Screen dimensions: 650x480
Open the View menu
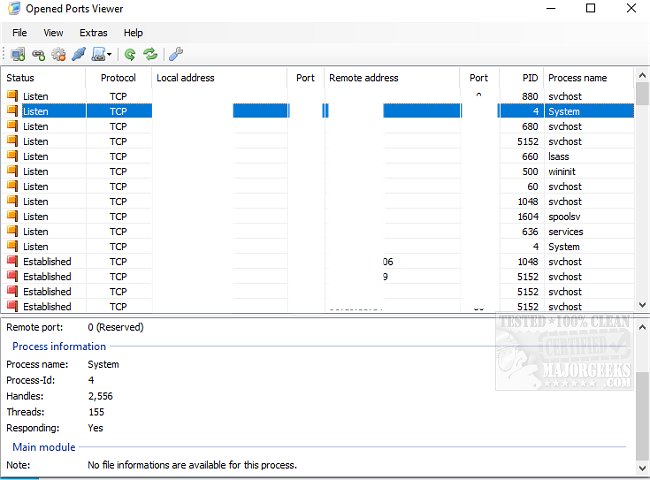(x=53, y=33)
